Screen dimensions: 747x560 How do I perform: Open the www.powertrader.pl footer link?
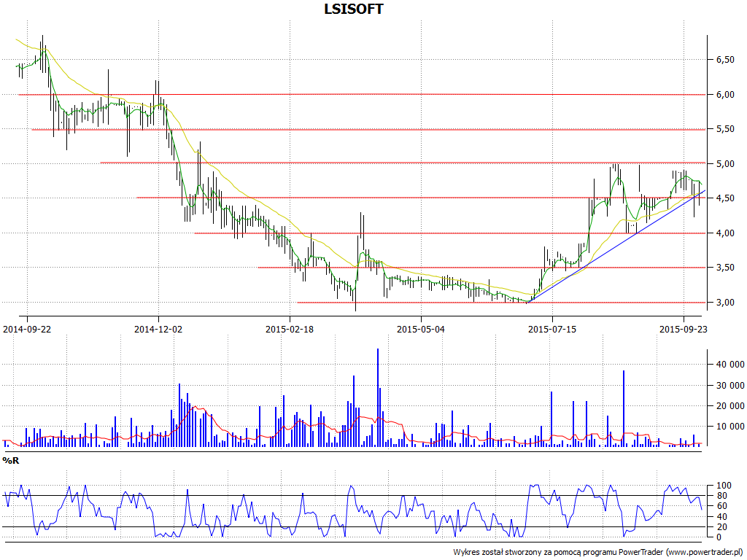(703, 553)
